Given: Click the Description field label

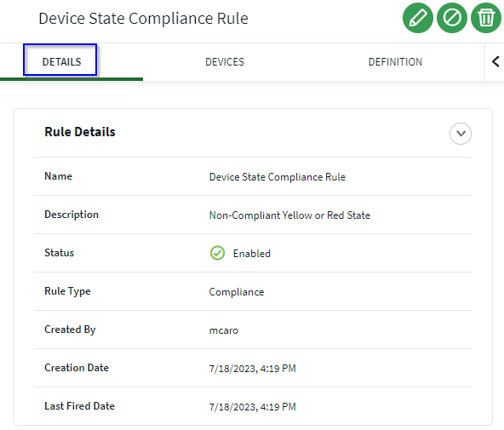Looking at the screenshot, I should point(72,215).
